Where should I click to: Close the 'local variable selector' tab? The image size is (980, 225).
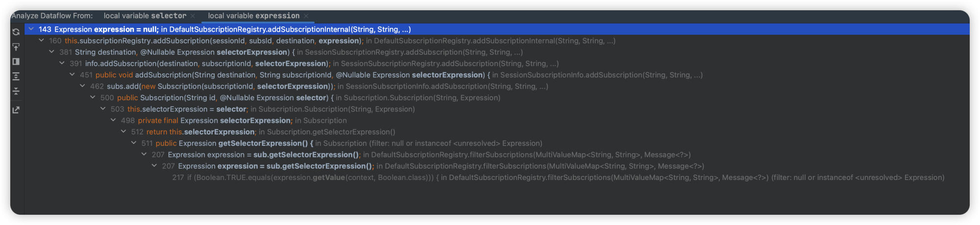coord(193,16)
